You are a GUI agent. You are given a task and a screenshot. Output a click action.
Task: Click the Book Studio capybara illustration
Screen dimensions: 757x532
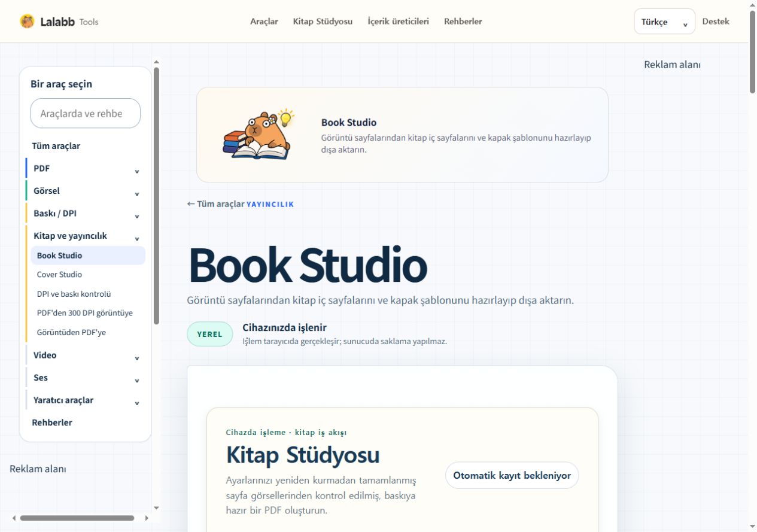point(259,135)
